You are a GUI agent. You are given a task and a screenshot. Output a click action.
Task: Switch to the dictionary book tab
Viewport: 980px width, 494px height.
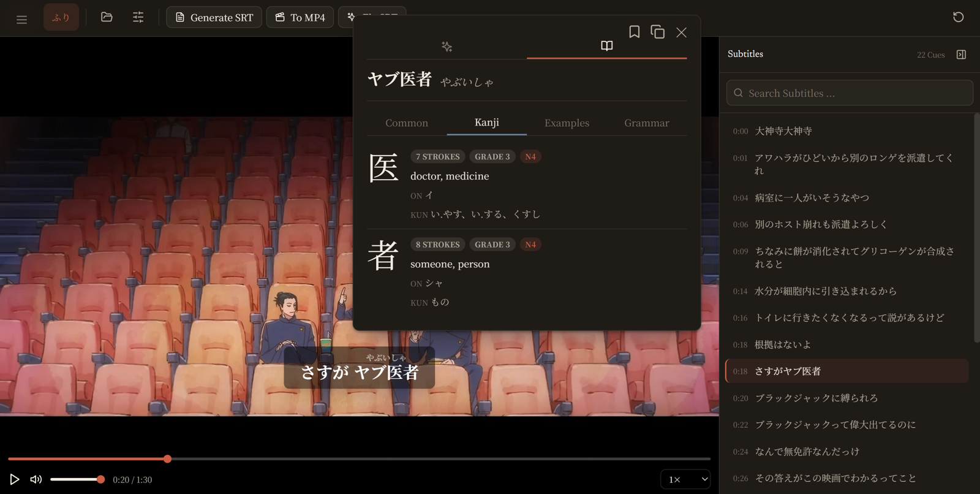coord(606,47)
